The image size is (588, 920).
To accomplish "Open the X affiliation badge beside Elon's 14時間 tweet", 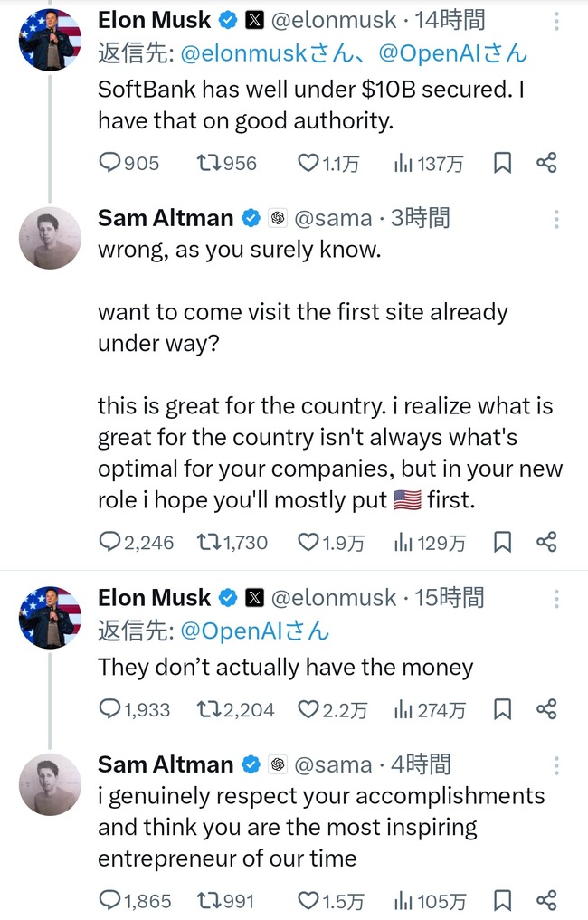I will (x=255, y=19).
